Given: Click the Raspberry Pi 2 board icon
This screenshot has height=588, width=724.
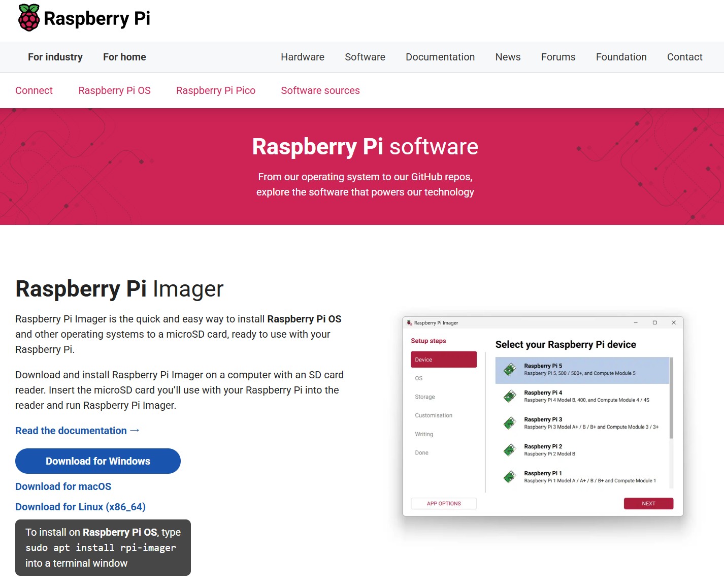Looking at the screenshot, I should click(x=510, y=450).
